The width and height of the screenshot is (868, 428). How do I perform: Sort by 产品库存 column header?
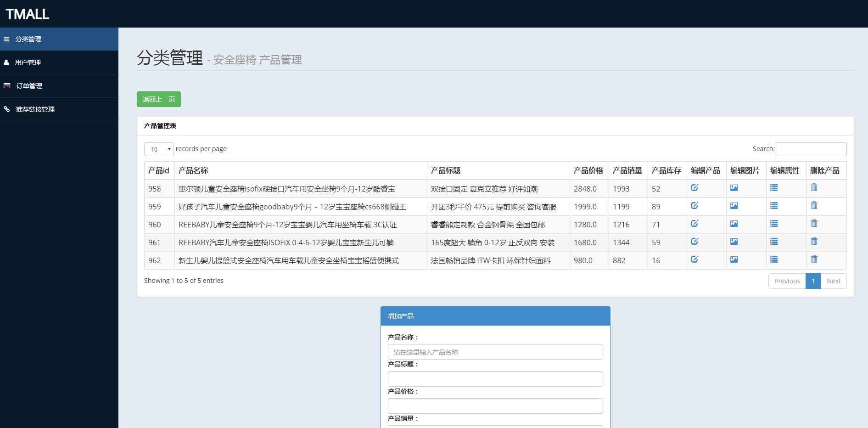pyautogui.click(x=667, y=170)
